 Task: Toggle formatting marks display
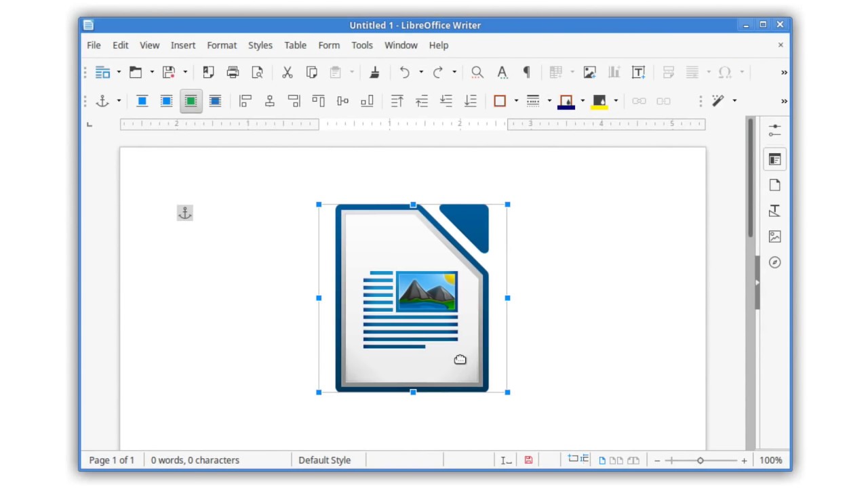527,73
